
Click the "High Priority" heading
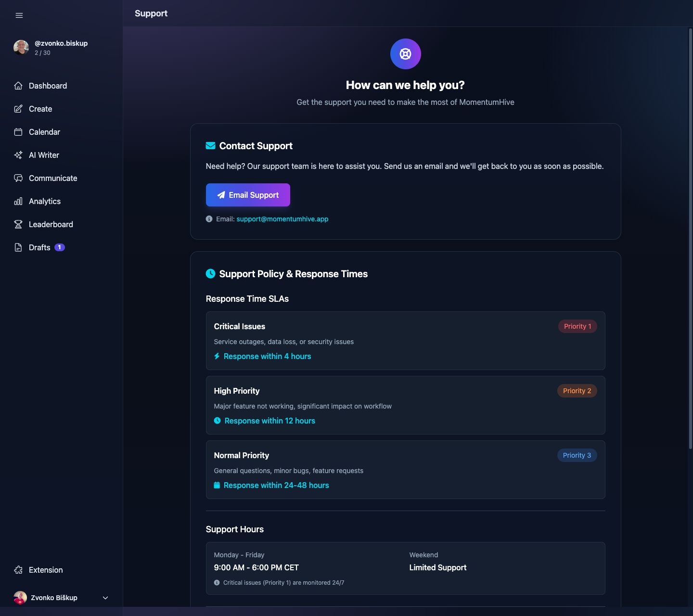point(237,391)
